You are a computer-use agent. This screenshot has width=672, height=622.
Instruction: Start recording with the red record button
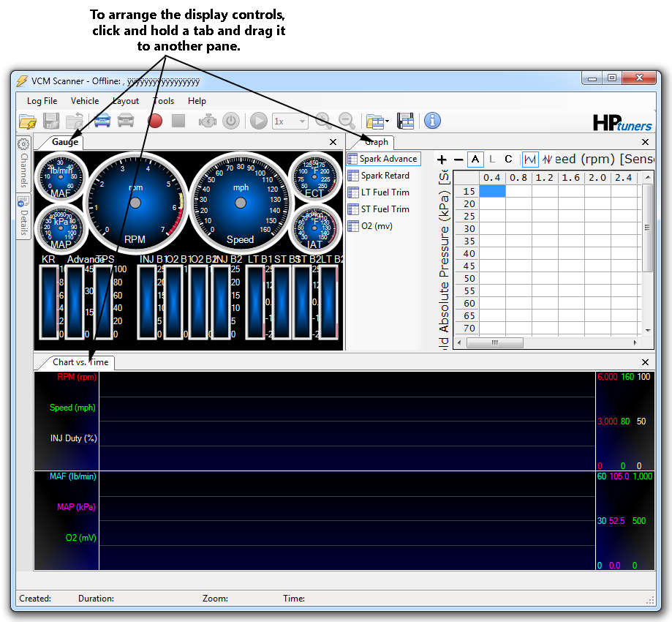(155, 121)
